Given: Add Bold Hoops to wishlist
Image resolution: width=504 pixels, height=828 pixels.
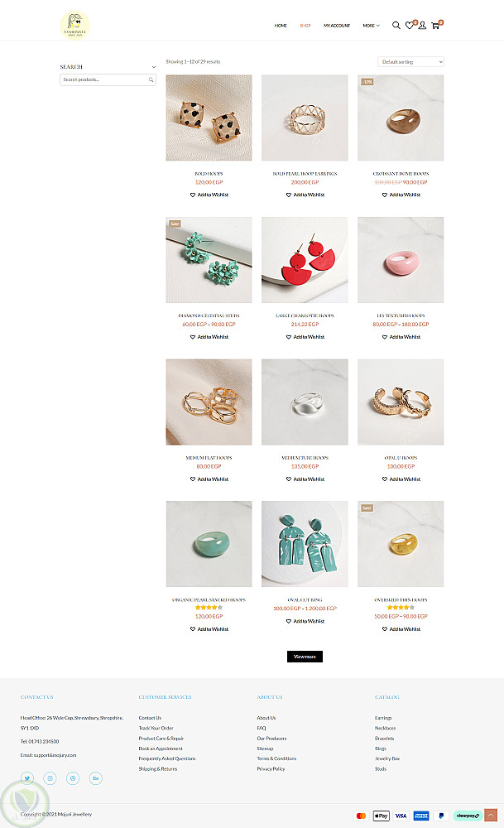Looking at the screenshot, I should tap(209, 195).
